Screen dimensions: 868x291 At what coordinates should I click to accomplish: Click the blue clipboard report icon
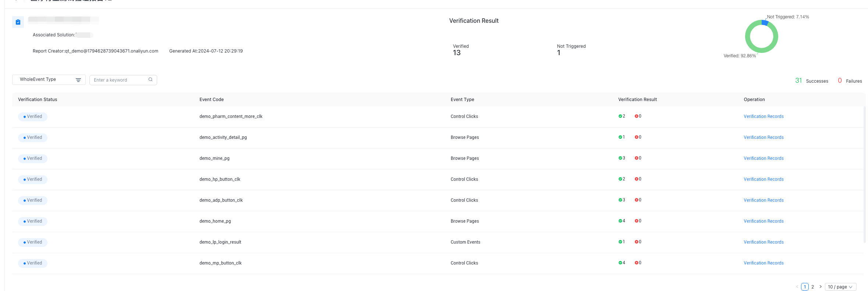(18, 22)
